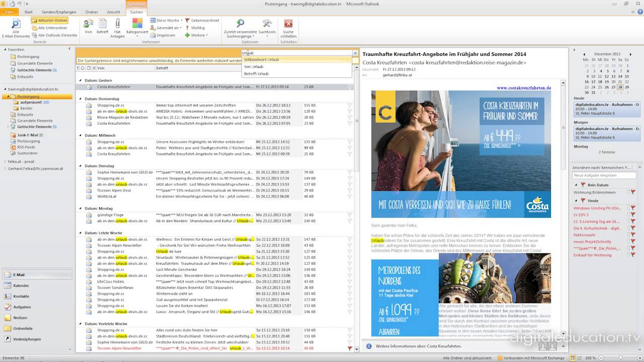Select the Aktueller Ordner scope button
This screenshot has width=644, height=362.
coord(50,21)
